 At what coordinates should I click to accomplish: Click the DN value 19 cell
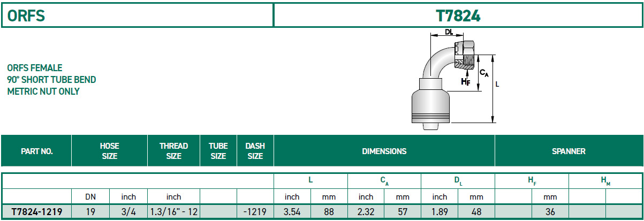coord(90,212)
